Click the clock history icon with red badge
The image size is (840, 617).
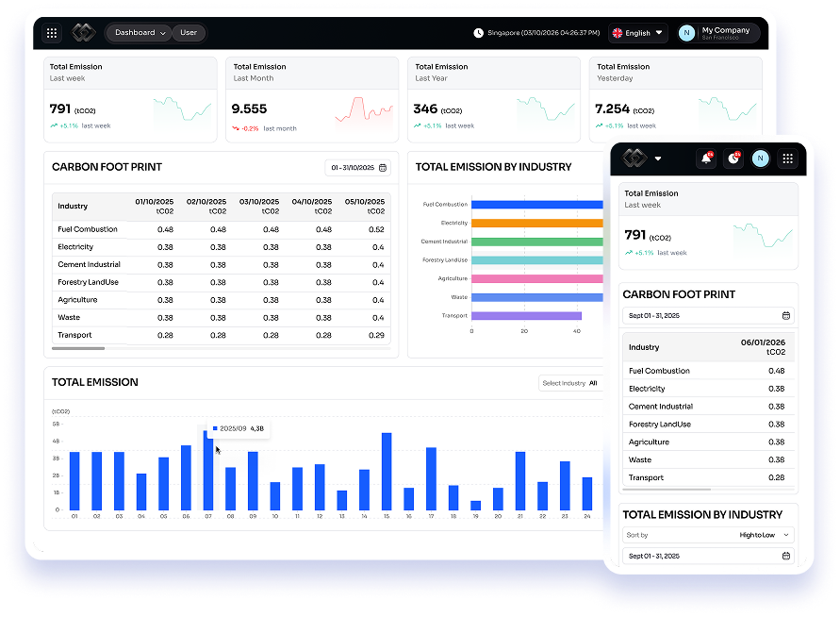coord(733,158)
